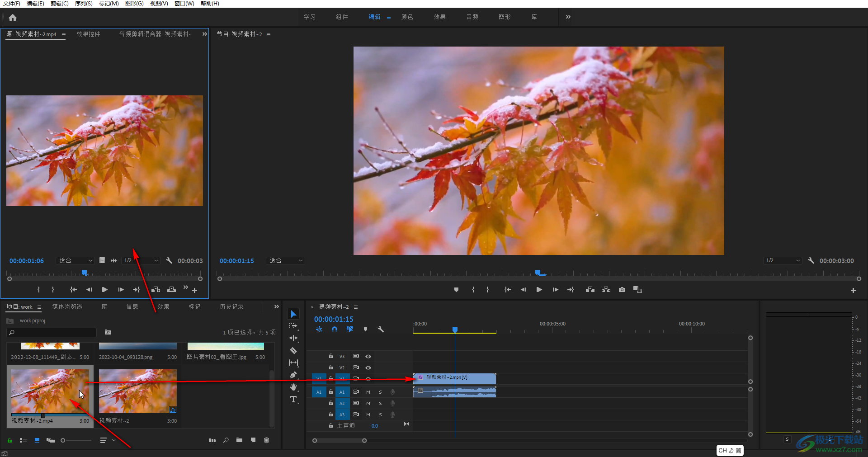Select the Track Select Forward tool
The width and height of the screenshot is (868, 457).
[x=293, y=326]
